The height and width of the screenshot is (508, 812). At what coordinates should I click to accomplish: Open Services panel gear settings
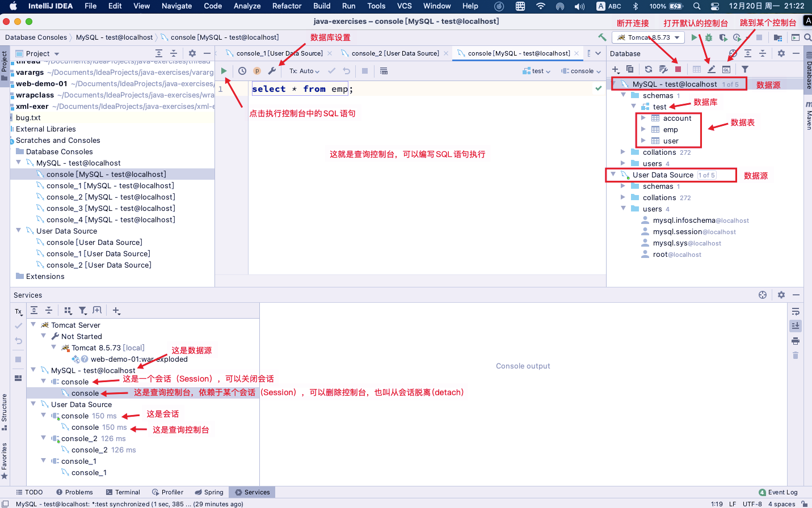pos(781,295)
